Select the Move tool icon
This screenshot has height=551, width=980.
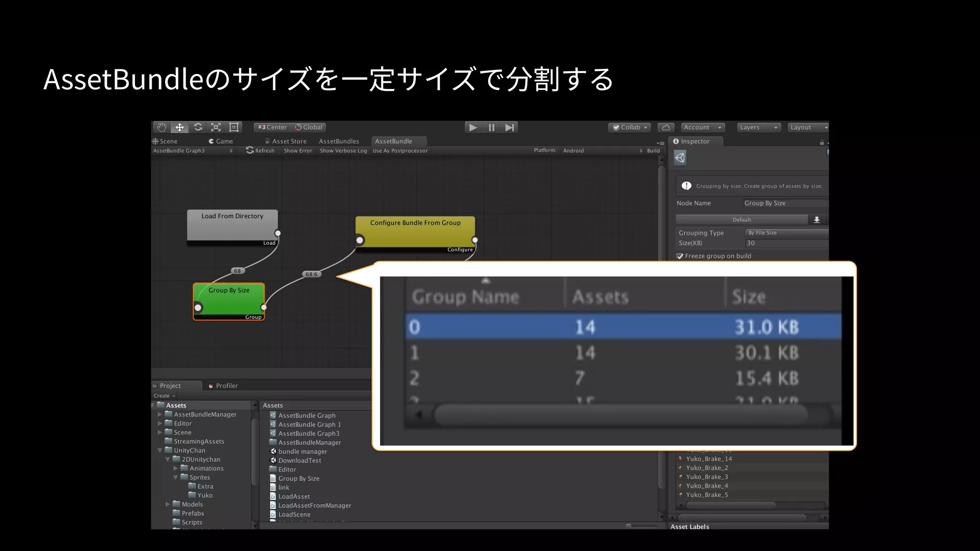[x=179, y=127]
